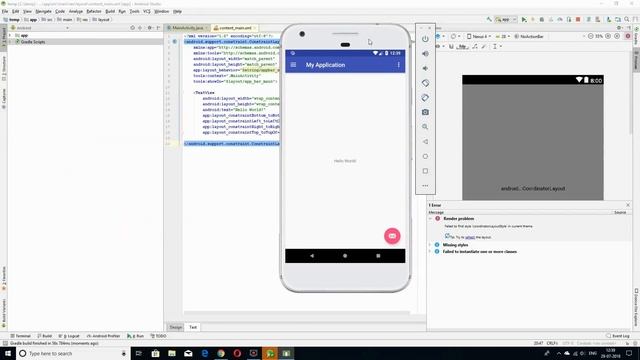This screenshot has height=360, width=640.
Task: Click the emulator volume down button
Action: (425, 68)
